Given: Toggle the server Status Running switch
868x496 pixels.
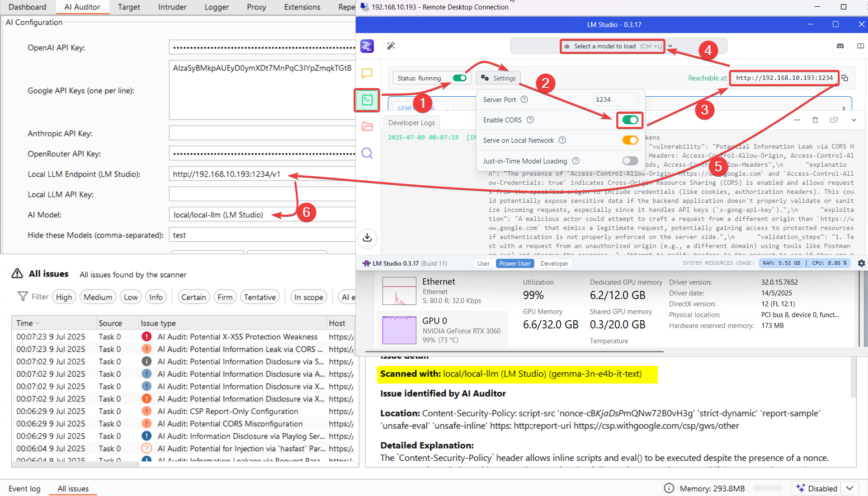Looking at the screenshot, I should pyautogui.click(x=460, y=78).
